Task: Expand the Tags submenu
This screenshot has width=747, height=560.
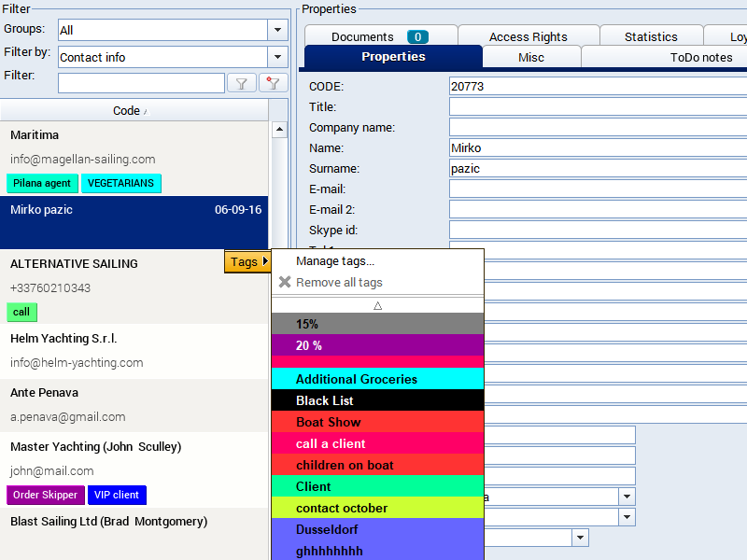Action: pos(247,262)
